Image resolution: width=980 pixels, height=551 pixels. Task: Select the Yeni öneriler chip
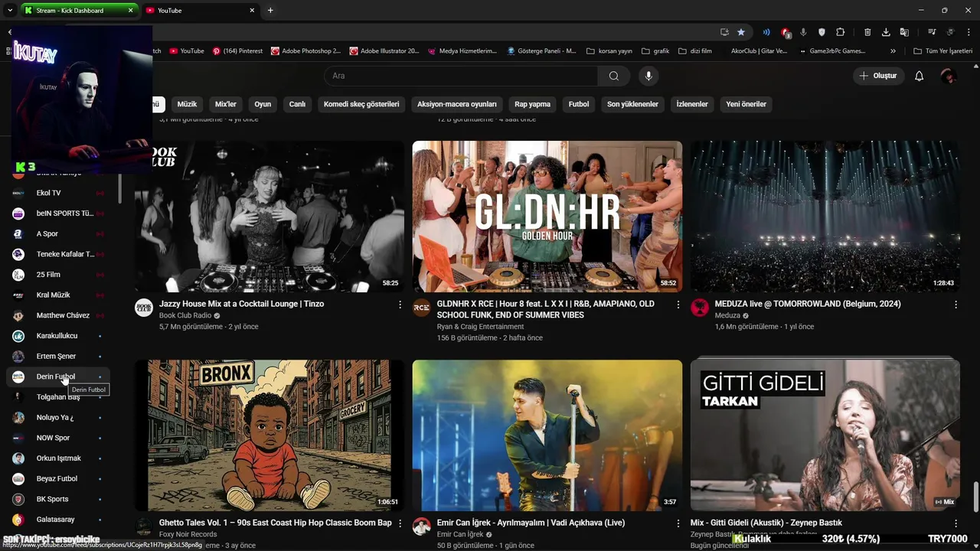point(746,104)
